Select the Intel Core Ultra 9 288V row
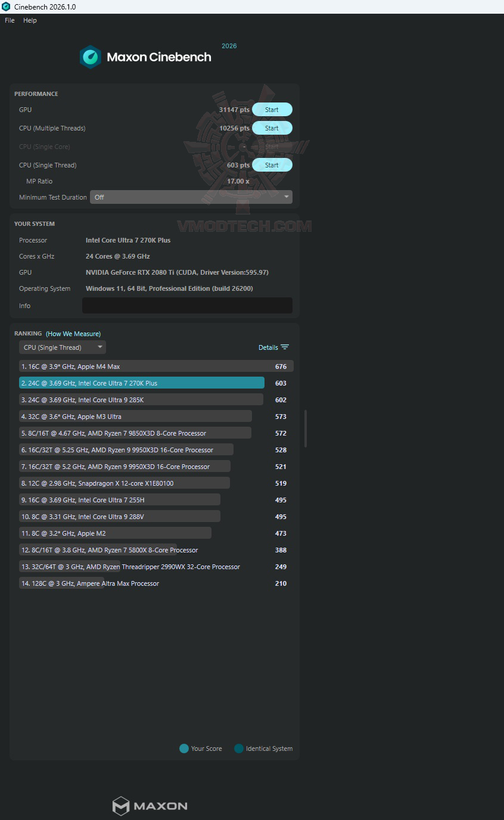This screenshot has height=820, width=504. [156, 517]
